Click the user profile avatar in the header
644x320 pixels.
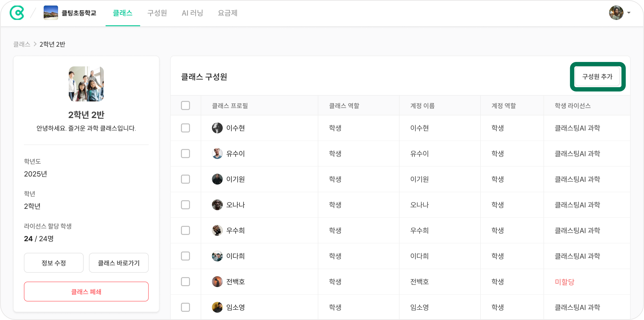point(616,13)
